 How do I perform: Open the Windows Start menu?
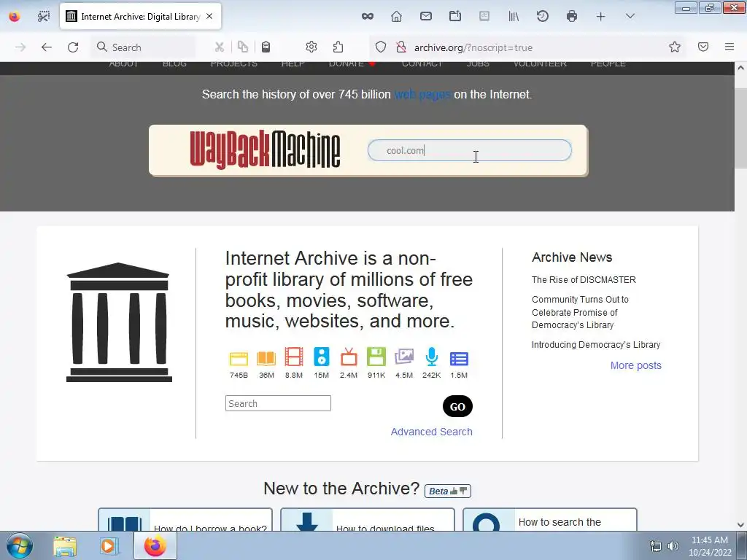coord(20,545)
